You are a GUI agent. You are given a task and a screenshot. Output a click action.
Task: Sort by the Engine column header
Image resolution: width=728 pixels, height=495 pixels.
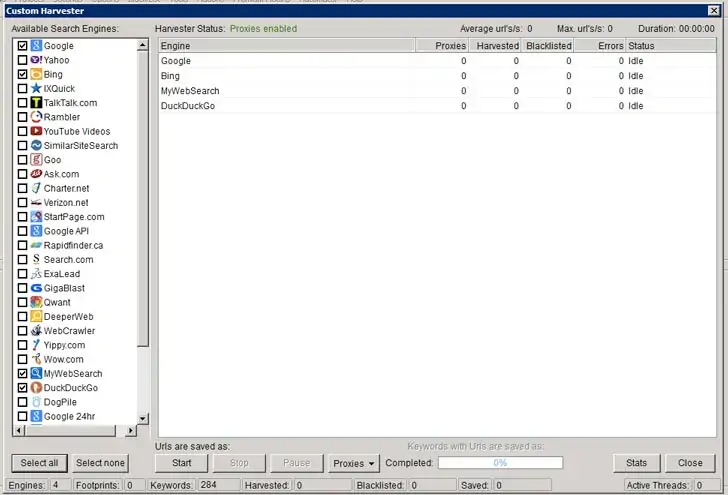(x=286, y=46)
